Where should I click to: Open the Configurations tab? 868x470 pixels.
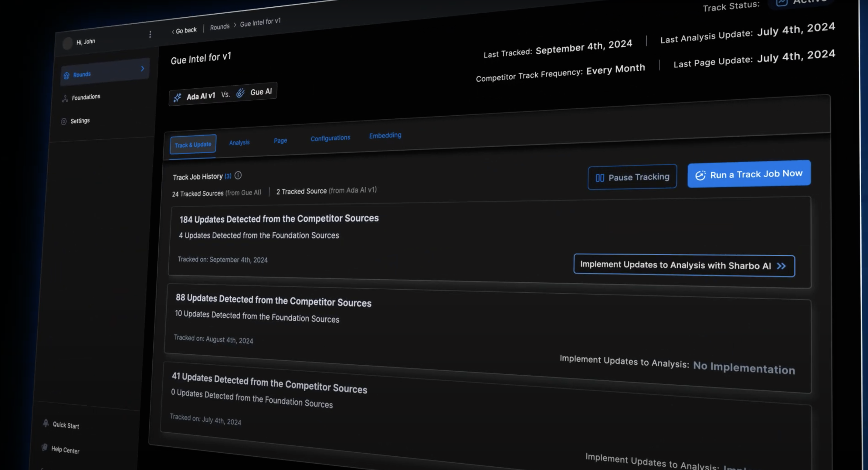(x=330, y=138)
